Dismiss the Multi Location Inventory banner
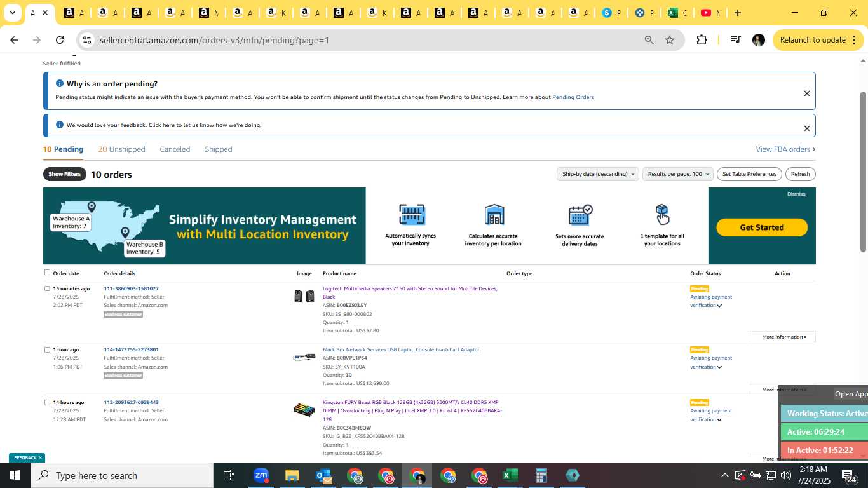The width and height of the screenshot is (868, 488). 796,194
